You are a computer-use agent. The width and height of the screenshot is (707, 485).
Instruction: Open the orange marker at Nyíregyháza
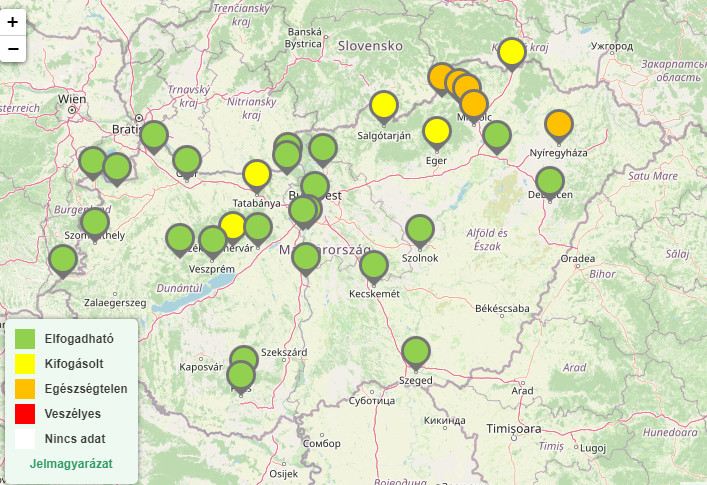click(559, 124)
